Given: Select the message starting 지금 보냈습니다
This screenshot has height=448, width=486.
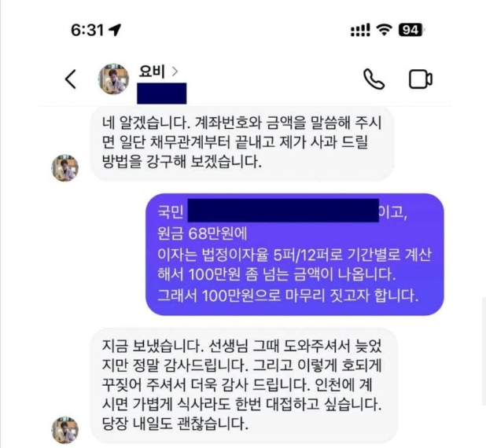Looking at the screenshot, I should click(244, 386).
